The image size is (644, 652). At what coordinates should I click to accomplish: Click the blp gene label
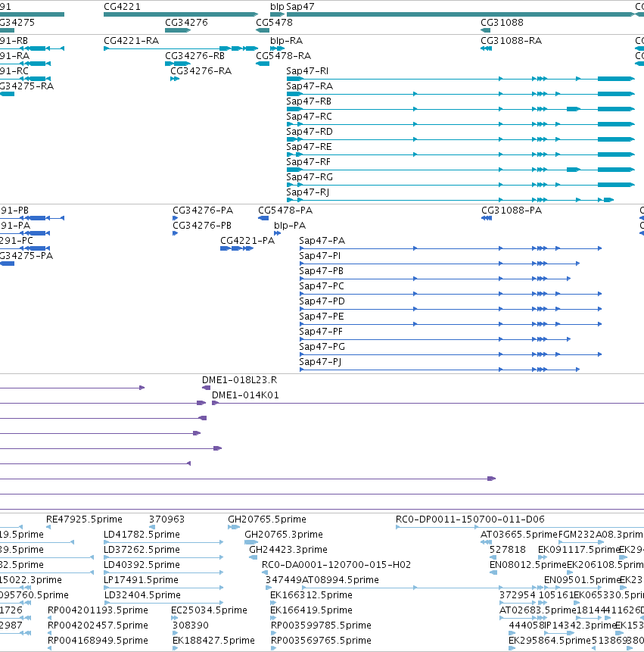[x=277, y=7]
